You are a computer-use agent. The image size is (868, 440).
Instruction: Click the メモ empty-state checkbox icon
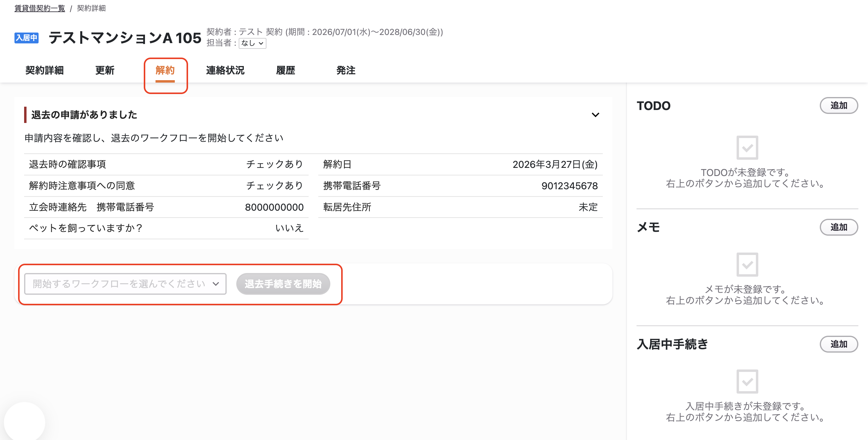coord(747,265)
